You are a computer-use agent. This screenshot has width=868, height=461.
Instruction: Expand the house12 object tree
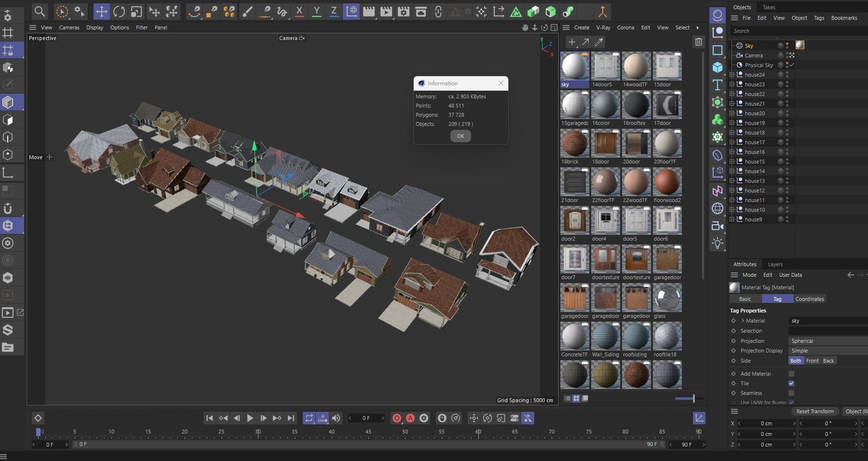tap(732, 190)
